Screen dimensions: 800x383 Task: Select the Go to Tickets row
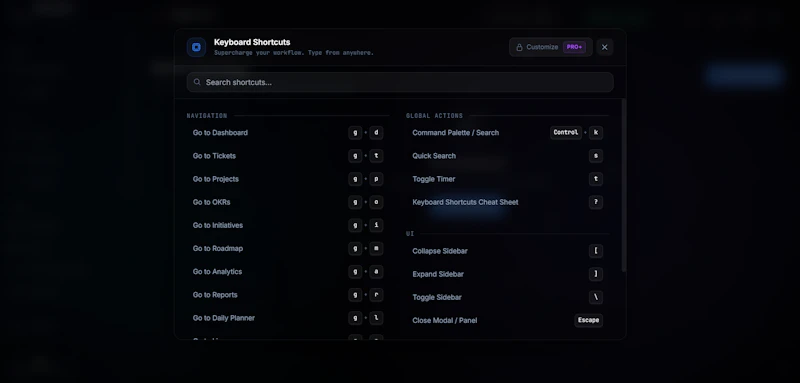tap(288, 156)
